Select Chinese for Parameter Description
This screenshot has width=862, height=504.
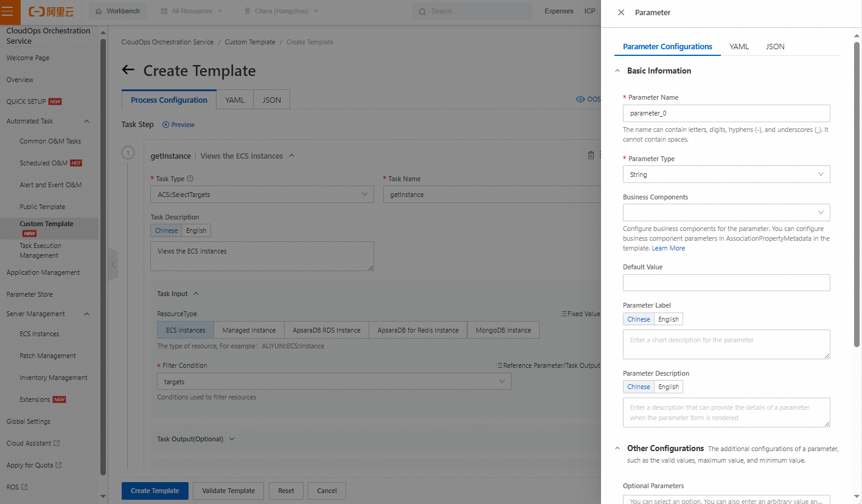click(x=639, y=387)
